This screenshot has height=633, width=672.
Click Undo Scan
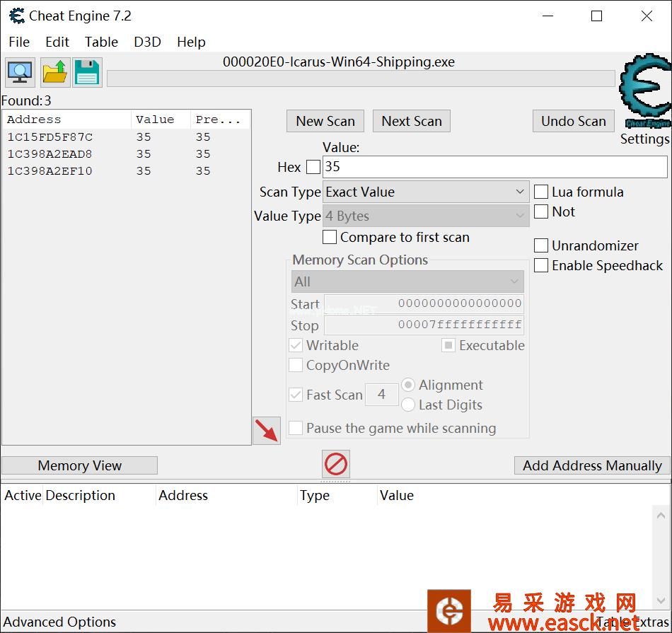[574, 121]
